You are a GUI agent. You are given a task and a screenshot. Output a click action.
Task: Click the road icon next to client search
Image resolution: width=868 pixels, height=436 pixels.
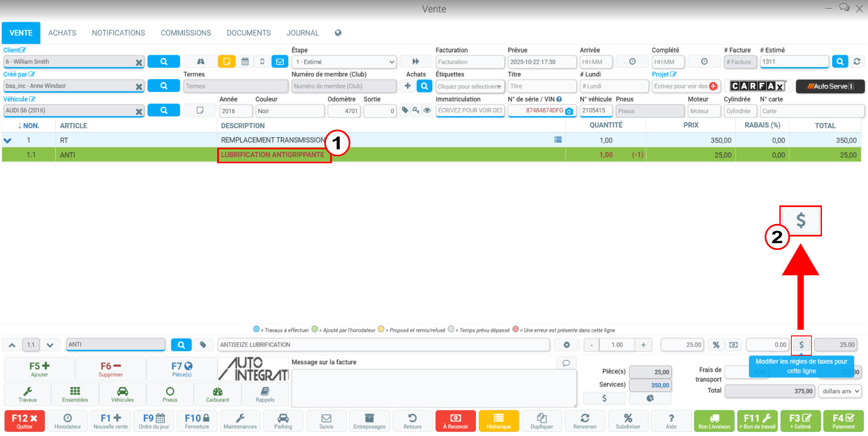pyautogui.click(x=200, y=62)
